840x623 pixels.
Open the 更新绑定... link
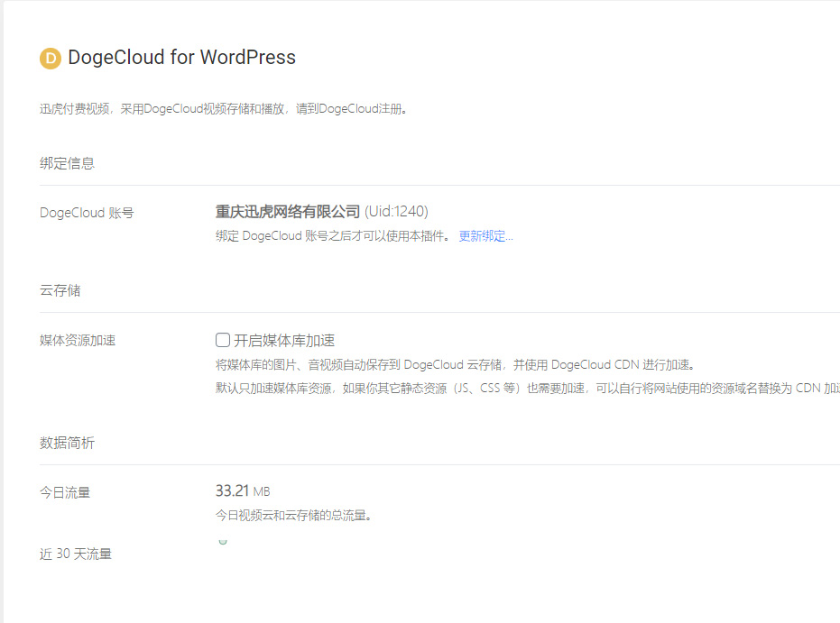pyautogui.click(x=486, y=236)
